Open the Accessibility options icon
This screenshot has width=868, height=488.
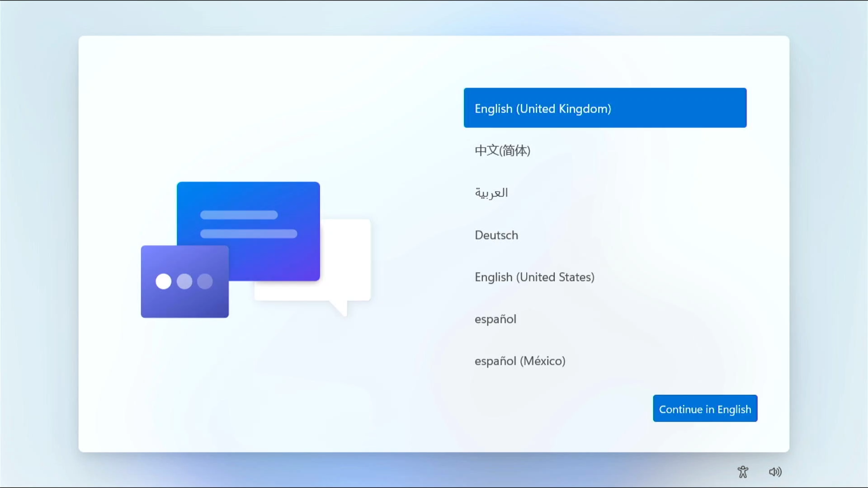[x=743, y=472]
